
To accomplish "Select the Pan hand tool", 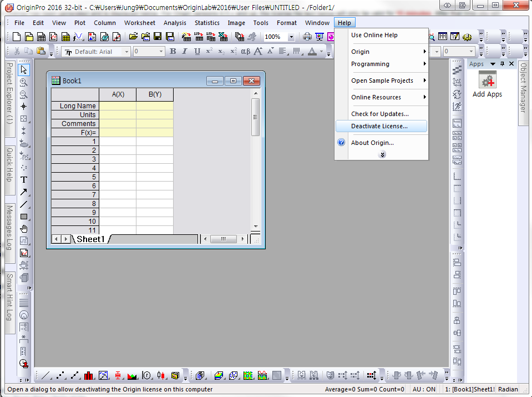I will pos(24,229).
